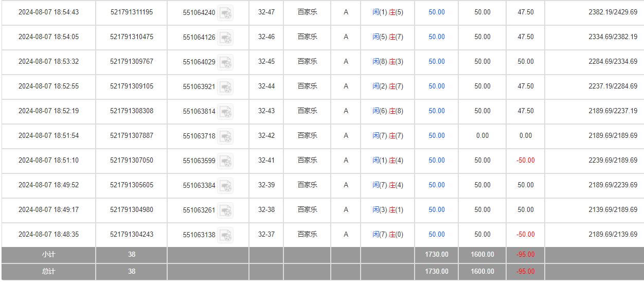Image resolution: width=644 pixels, height=283 pixels.
Task: View replay icon beside 551063921
Action: 225,87
